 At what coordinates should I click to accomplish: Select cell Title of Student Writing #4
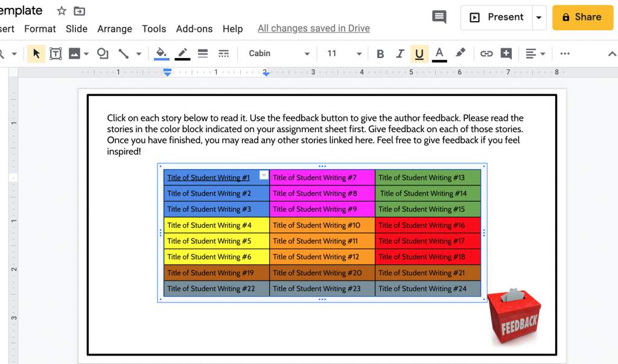[x=217, y=225]
